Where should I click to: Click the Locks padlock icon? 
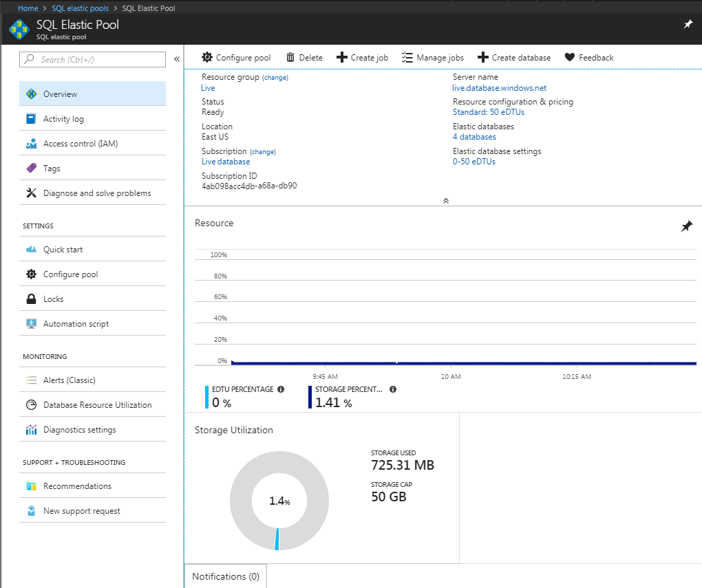point(32,299)
